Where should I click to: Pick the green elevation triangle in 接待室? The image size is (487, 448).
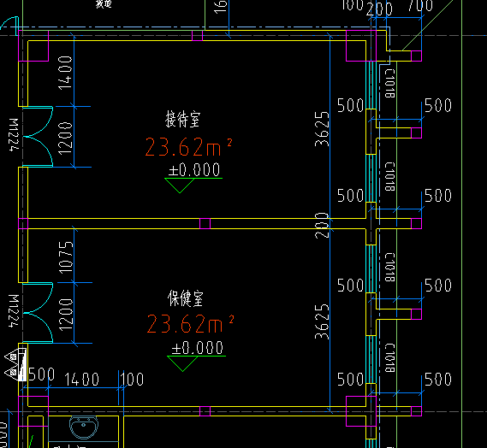coord(180,186)
